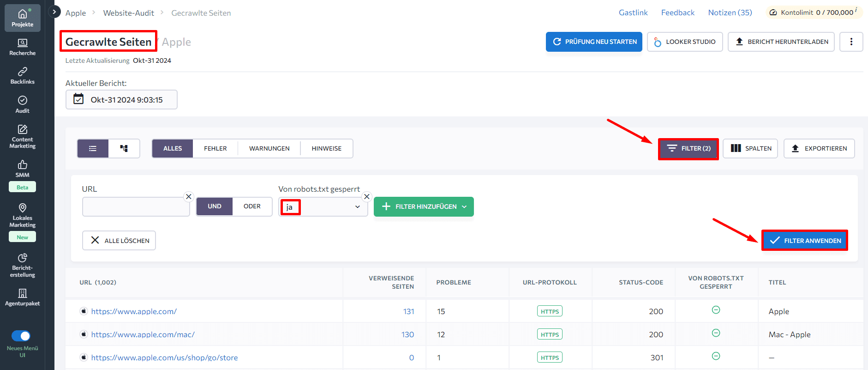Screen dimensions: 868x370
Task: Click Alle löschen button
Action: (x=119, y=240)
